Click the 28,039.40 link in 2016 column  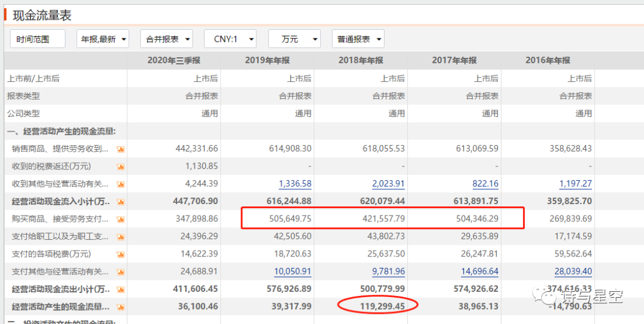click(x=572, y=271)
